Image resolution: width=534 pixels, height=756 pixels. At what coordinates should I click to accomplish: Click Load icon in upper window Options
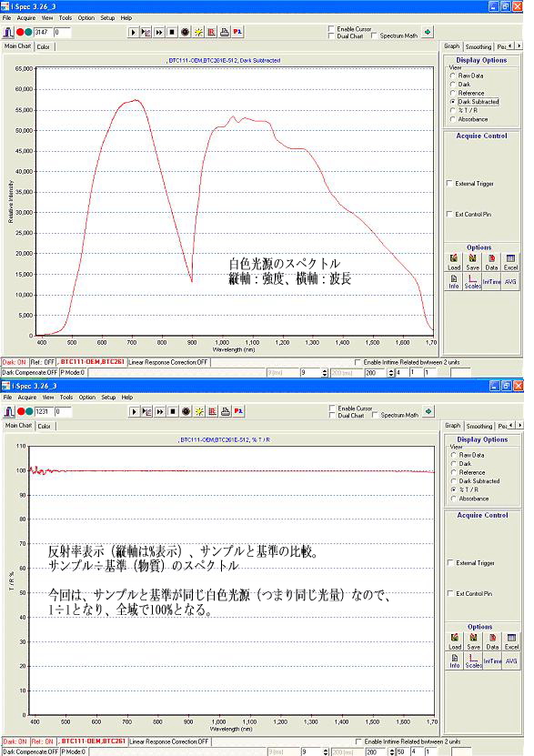(454, 262)
